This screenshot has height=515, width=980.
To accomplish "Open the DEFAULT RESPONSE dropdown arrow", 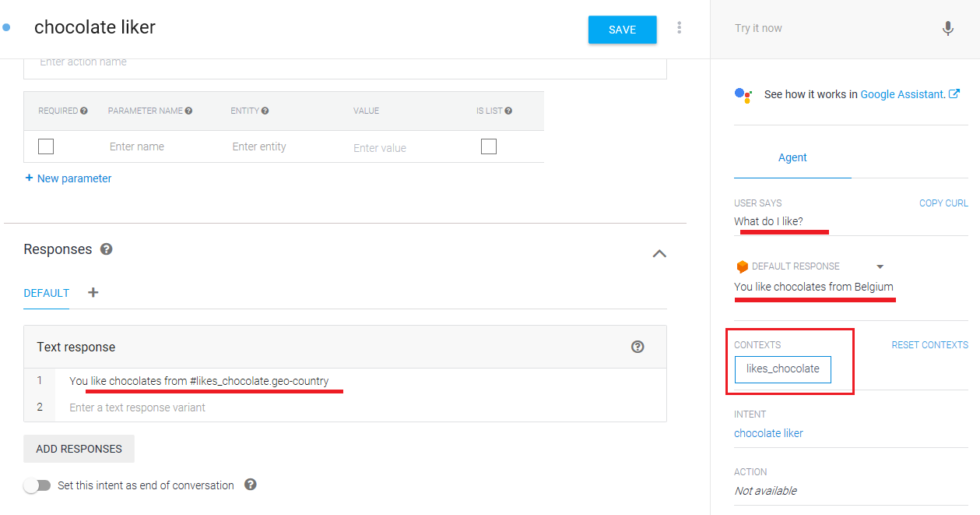I will pos(880,266).
